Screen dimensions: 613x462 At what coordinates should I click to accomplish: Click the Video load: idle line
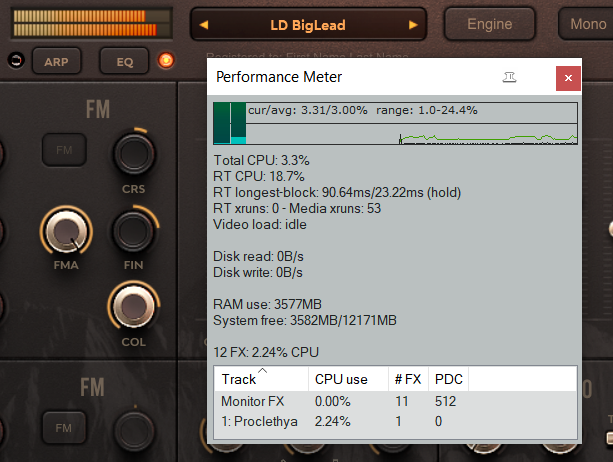260,225
